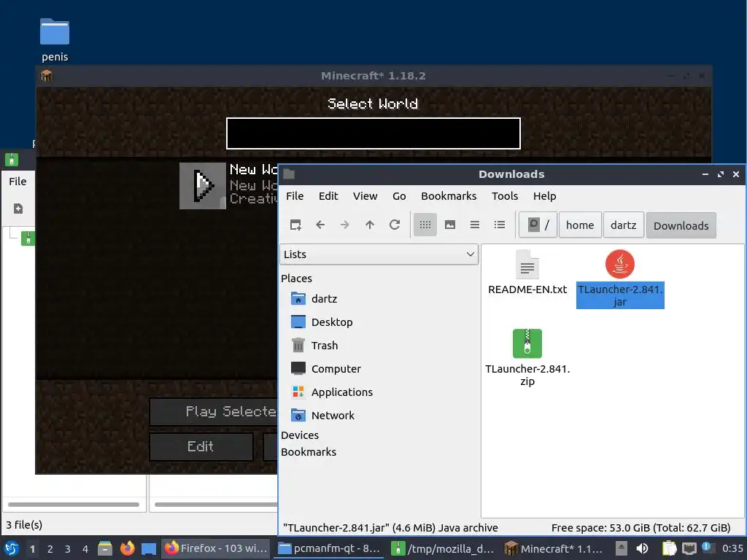The image size is (747, 560).
Task: Select zip entry in archive manager tree
Action: pos(28,238)
